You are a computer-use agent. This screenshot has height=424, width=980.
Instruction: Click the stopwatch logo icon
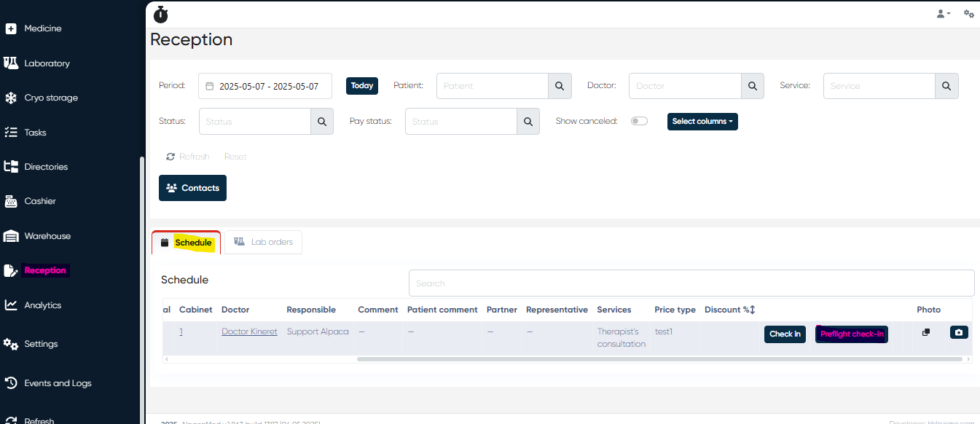point(160,14)
